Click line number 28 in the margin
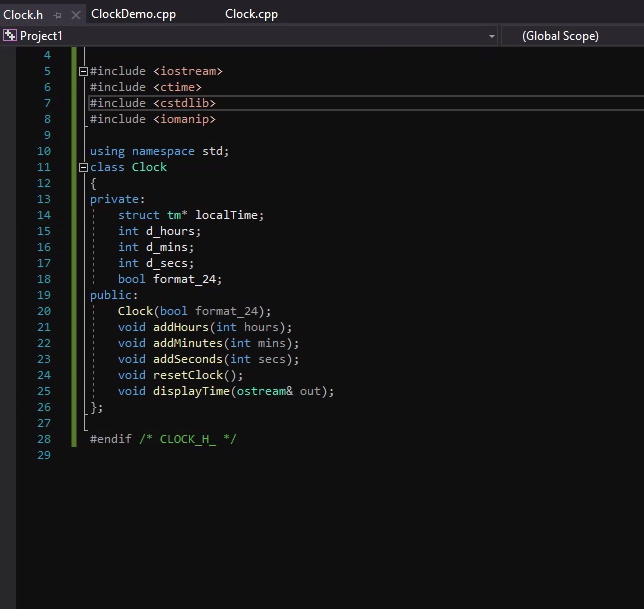Viewport: 644px width, 609px height. (43, 439)
